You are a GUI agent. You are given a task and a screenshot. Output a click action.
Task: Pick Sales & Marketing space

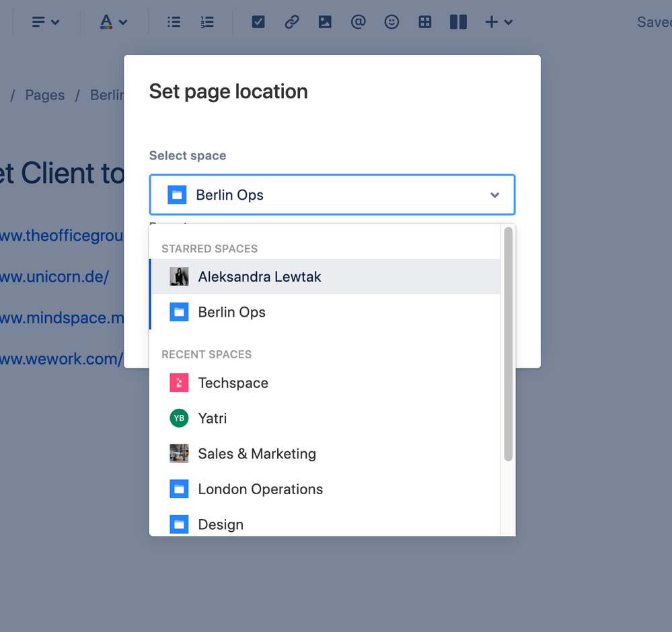pyautogui.click(x=326, y=453)
